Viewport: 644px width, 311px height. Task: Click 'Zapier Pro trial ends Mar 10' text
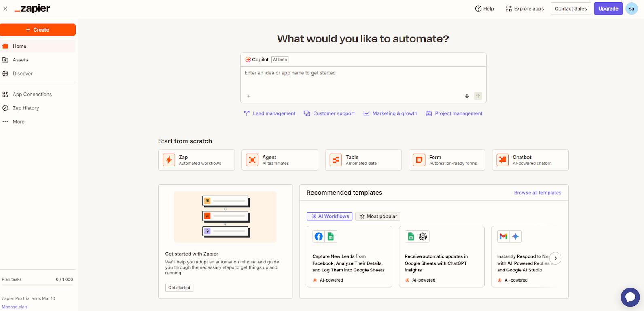(28, 298)
